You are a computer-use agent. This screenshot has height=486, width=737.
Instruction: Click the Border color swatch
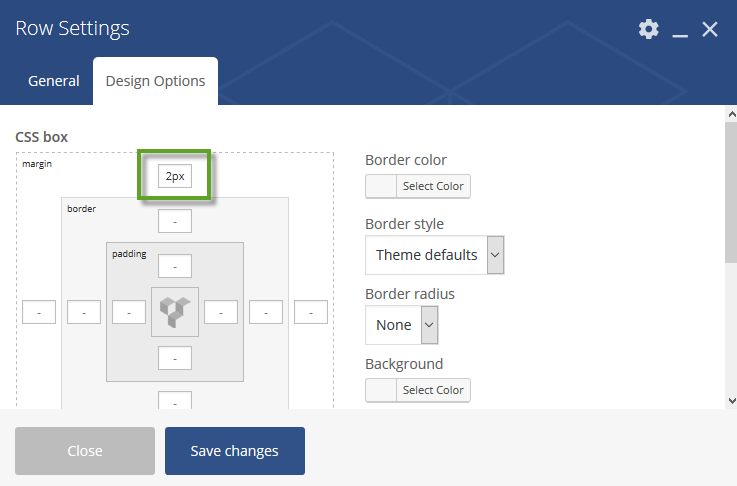tap(381, 186)
